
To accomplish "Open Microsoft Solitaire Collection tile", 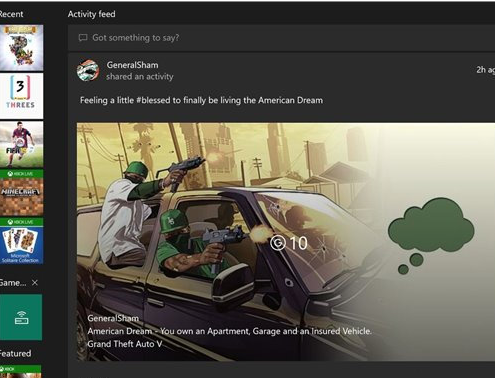I will 21,241.
